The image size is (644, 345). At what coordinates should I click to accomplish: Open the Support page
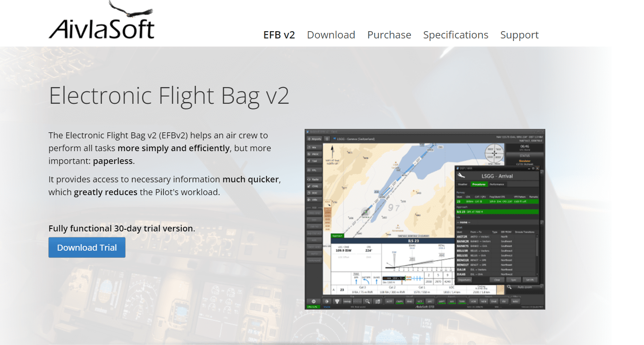(x=520, y=35)
